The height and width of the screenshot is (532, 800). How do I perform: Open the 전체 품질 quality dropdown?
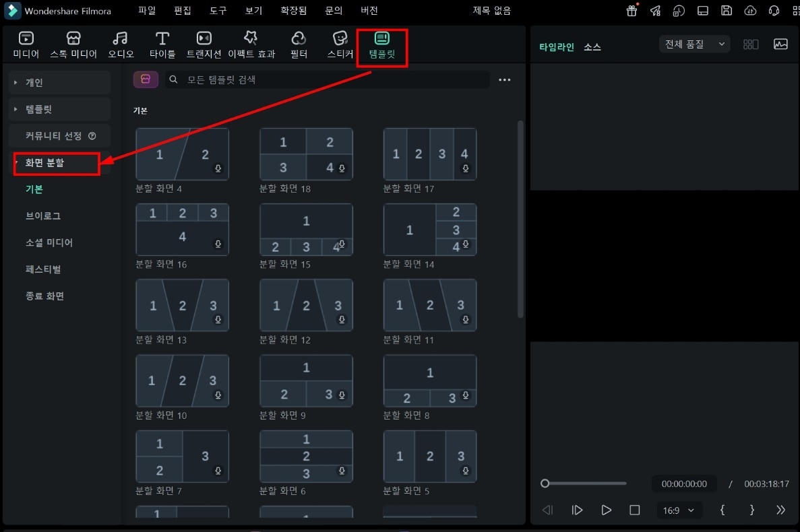click(694, 44)
